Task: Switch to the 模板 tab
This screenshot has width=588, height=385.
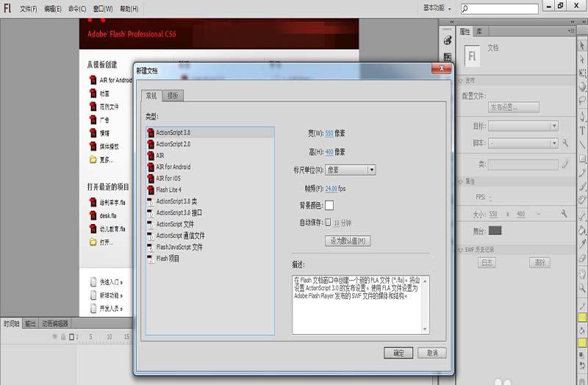Action: (173, 96)
